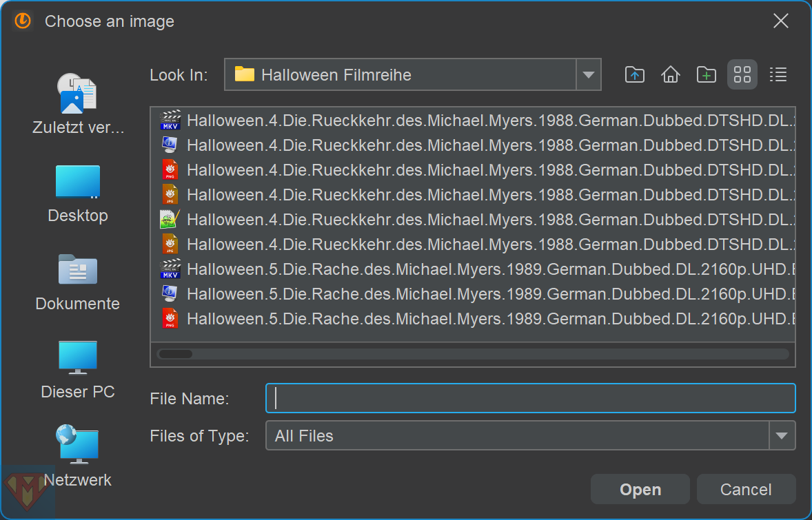812x520 pixels.
Task: Open the Files of Type dropdown arrow
Action: (782, 435)
